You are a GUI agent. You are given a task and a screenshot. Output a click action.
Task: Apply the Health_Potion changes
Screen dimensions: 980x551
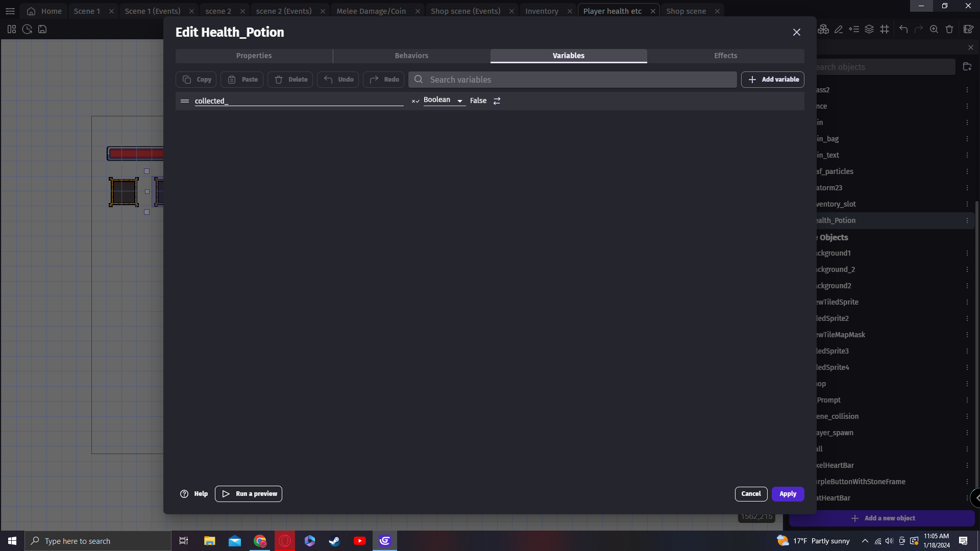point(788,494)
